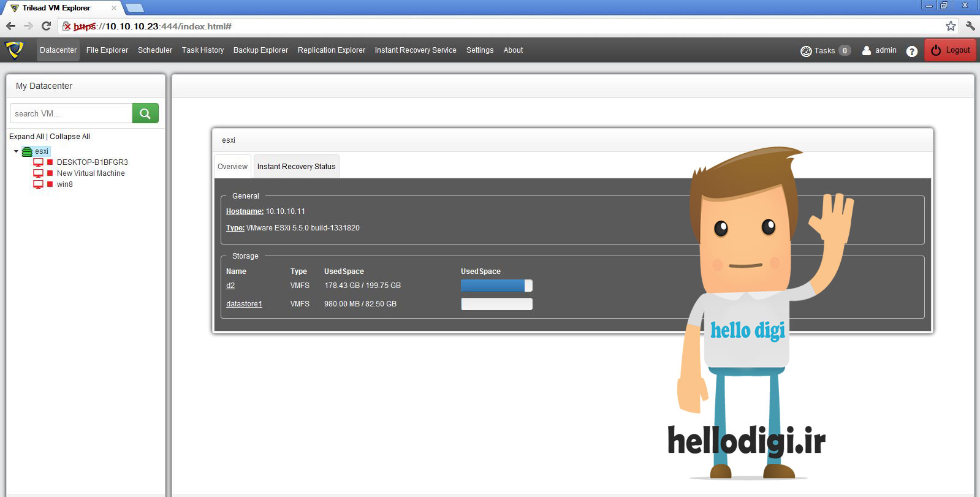Open Task History
The image size is (980, 497).
(203, 50)
